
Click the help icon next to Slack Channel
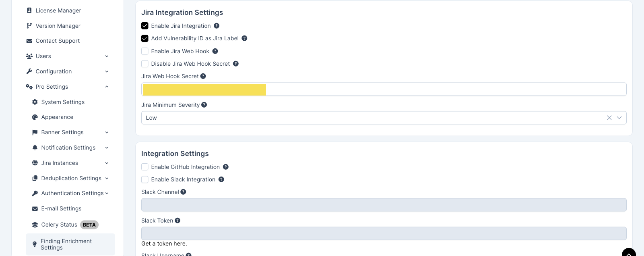(183, 192)
